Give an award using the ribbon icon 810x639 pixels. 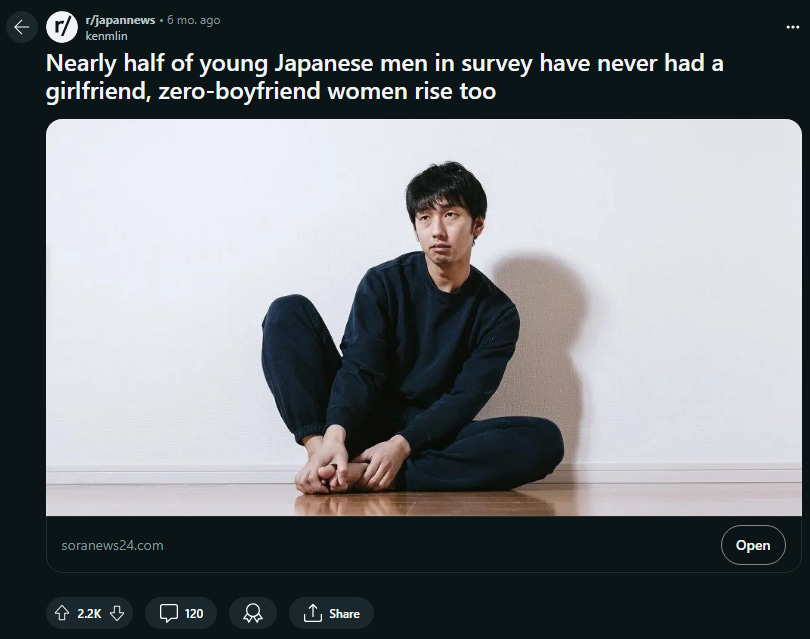pyautogui.click(x=253, y=613)
